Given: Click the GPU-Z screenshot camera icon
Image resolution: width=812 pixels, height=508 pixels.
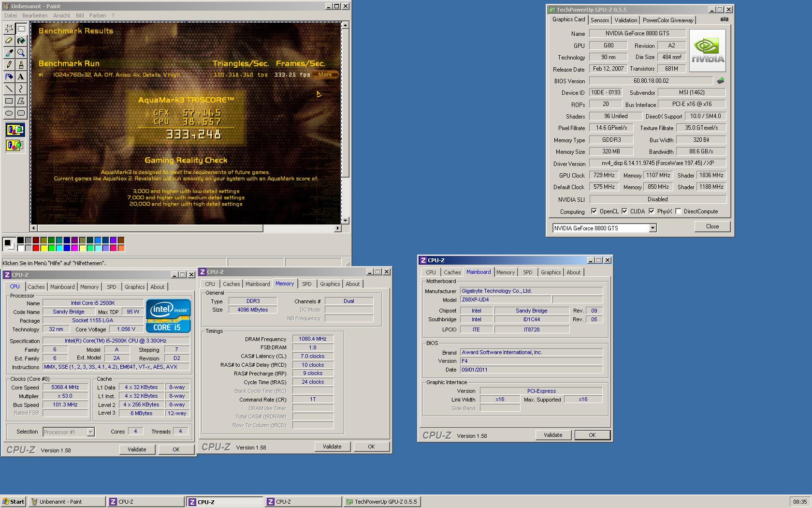Looking at the screenshot, I should [724, 19].
